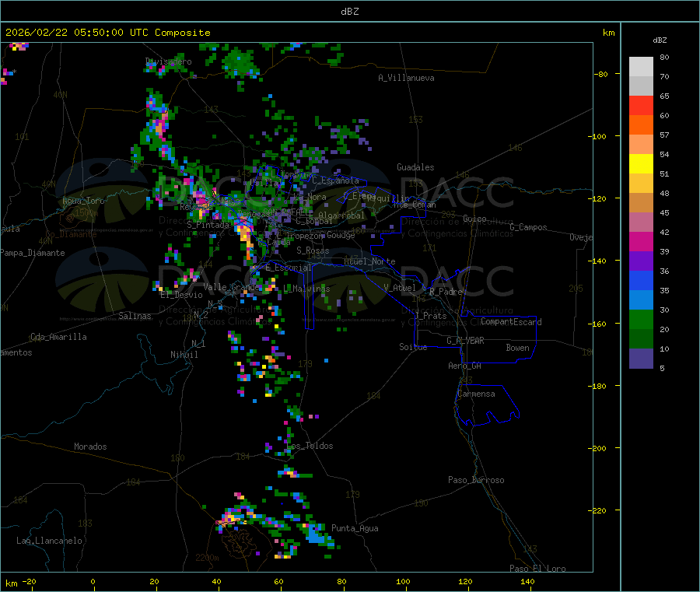Click the C_Espanola location label
The width and height of the screenshot is (700, 592).
pos(335,180)
